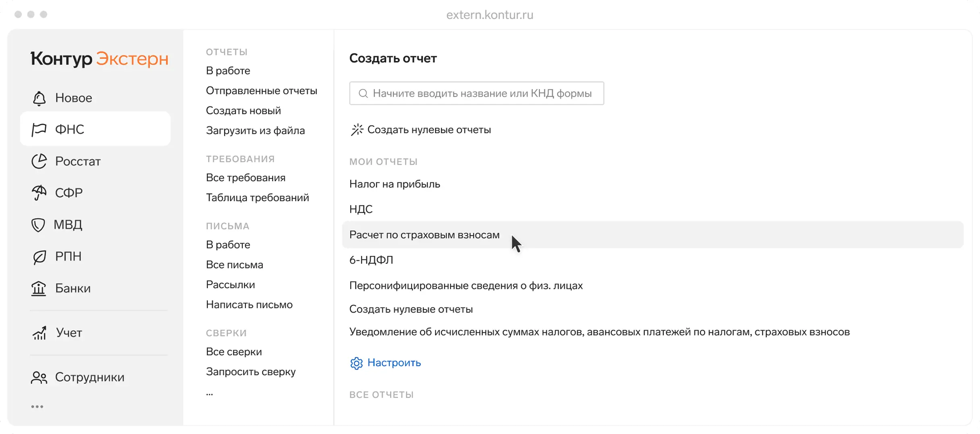Viewport: 980px width, 434px height.
Task: Open the Учет growth chart icon
Action: [x=39, y=333]
